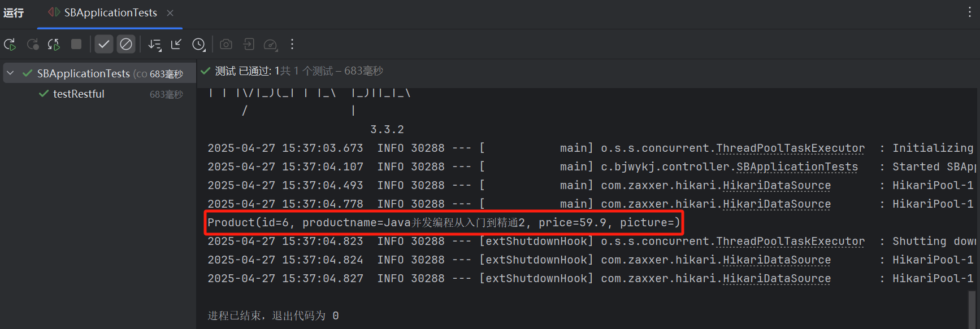Click the Initializing log message
The width and height of the screenshot is (980, 329).
pyautogui.click(x=933, y=148)
